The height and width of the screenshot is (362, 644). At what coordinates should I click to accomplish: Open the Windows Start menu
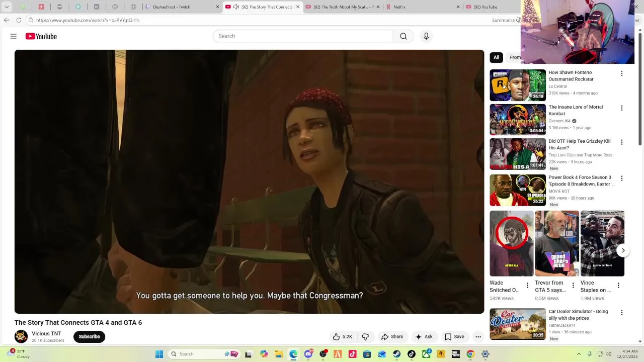(159, 354)
